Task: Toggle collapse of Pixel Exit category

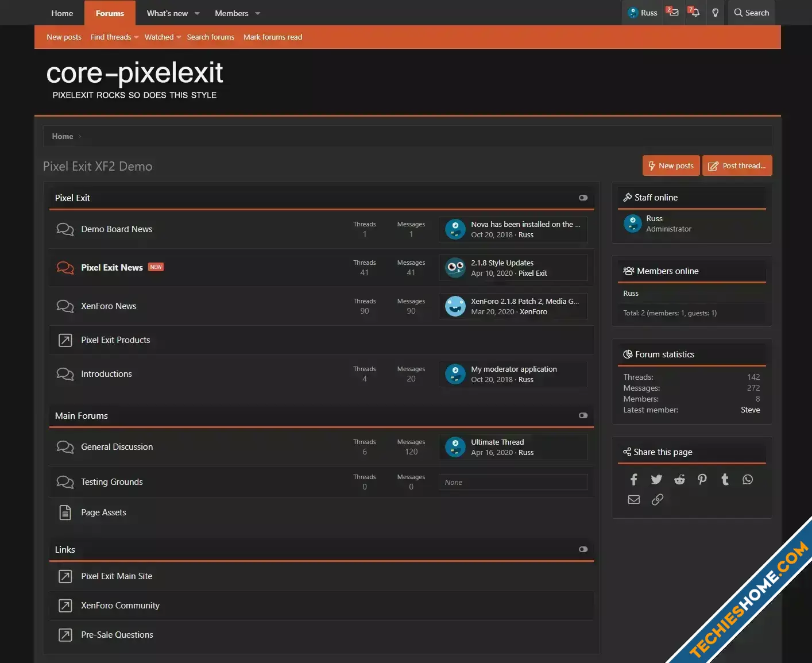Action: coord(583,198)
